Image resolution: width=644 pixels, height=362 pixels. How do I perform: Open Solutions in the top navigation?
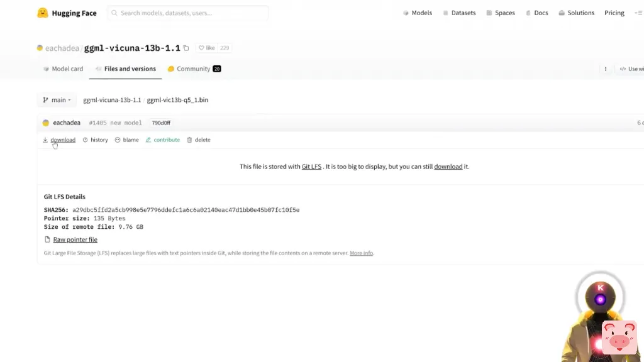(580, 13)
